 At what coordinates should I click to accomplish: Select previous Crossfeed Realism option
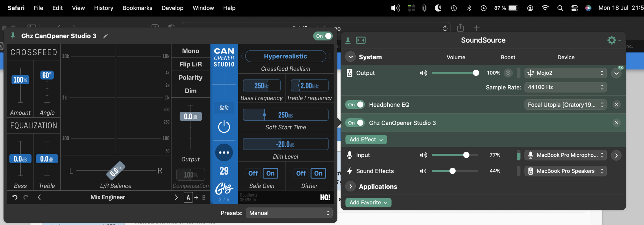click(242, 56)
